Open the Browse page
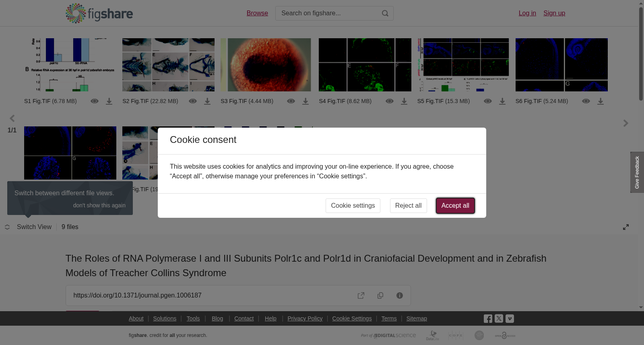This screenshot has width=644, height=345. [257, 13]
